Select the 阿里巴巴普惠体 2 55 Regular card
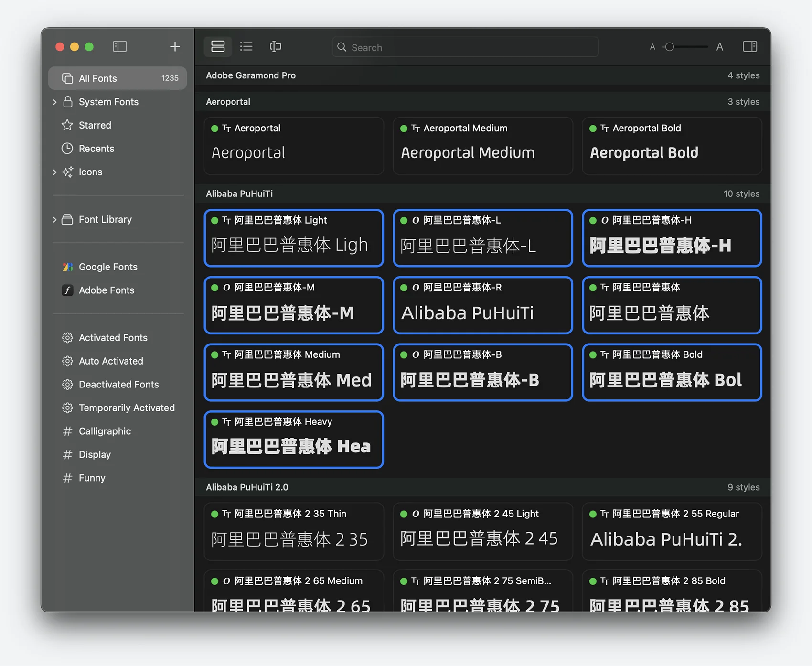 (672, 531)
